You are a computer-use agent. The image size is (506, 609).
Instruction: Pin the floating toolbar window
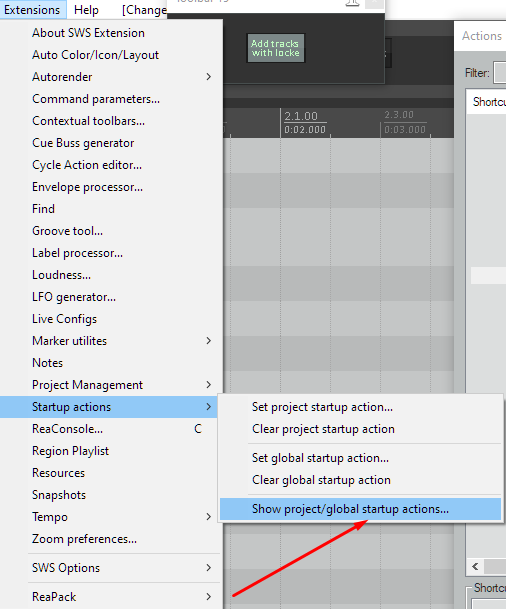pyautogui.click(x=352, y=3)
